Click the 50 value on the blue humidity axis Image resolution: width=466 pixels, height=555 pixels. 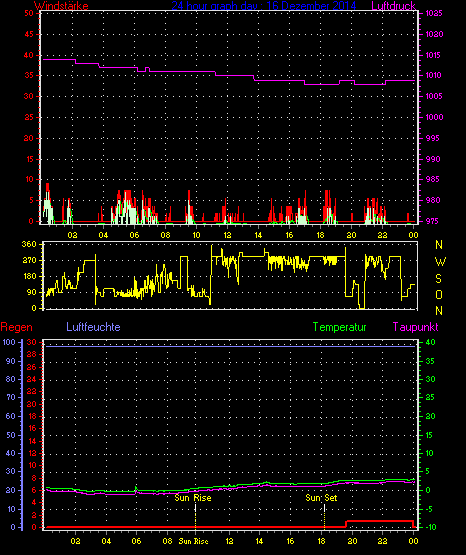coord(11,435)
